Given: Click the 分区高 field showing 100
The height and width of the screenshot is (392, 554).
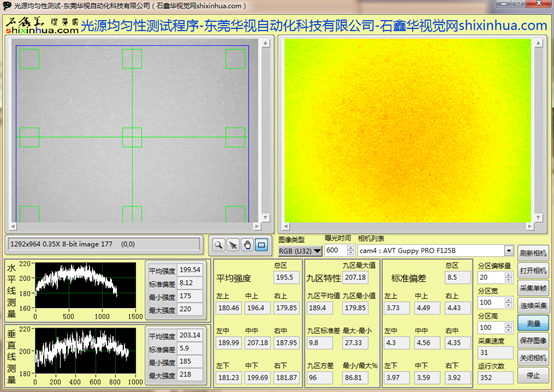Looking at the screenshot, I should [491, 327].
